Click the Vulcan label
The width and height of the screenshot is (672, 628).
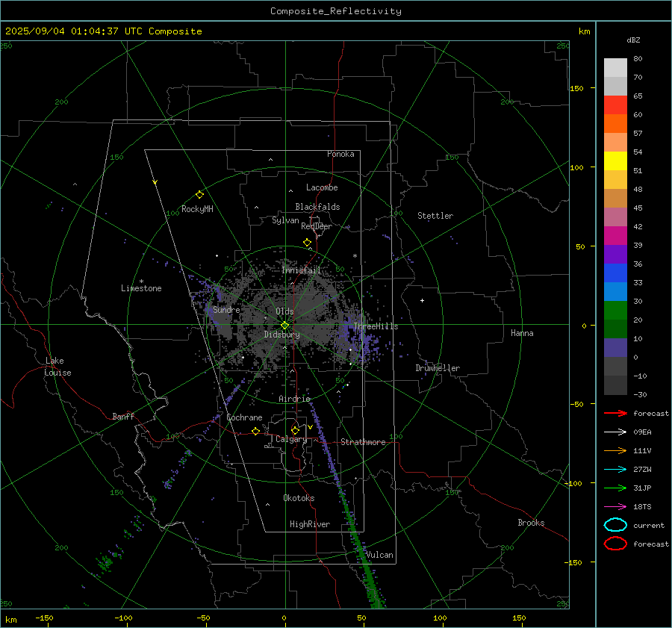[379, 555]
